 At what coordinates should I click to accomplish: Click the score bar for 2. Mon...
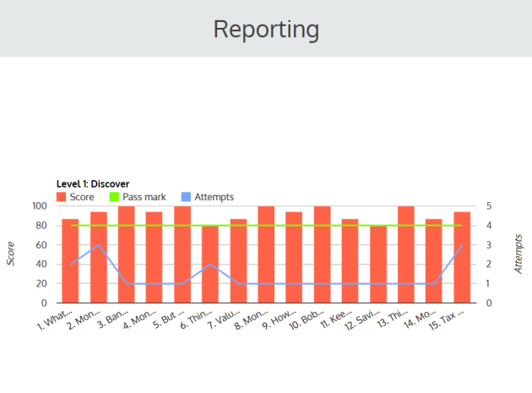point(99,257)
